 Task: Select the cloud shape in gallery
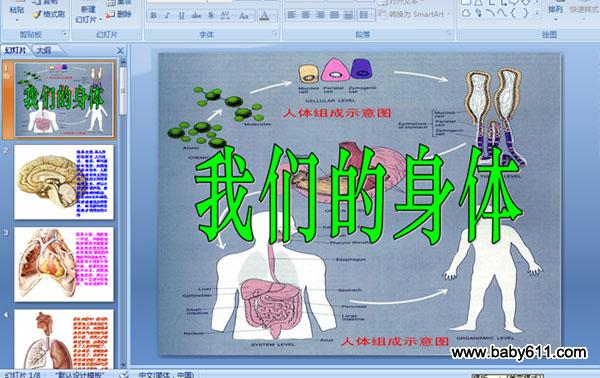pos(466,13)
